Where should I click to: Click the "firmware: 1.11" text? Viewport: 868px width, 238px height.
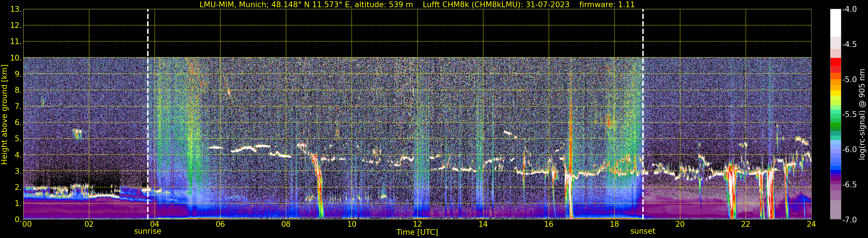[607, 5]
